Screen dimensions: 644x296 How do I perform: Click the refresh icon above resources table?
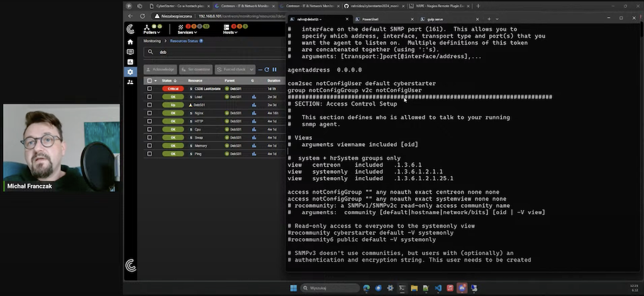click(x=267, y=69)
